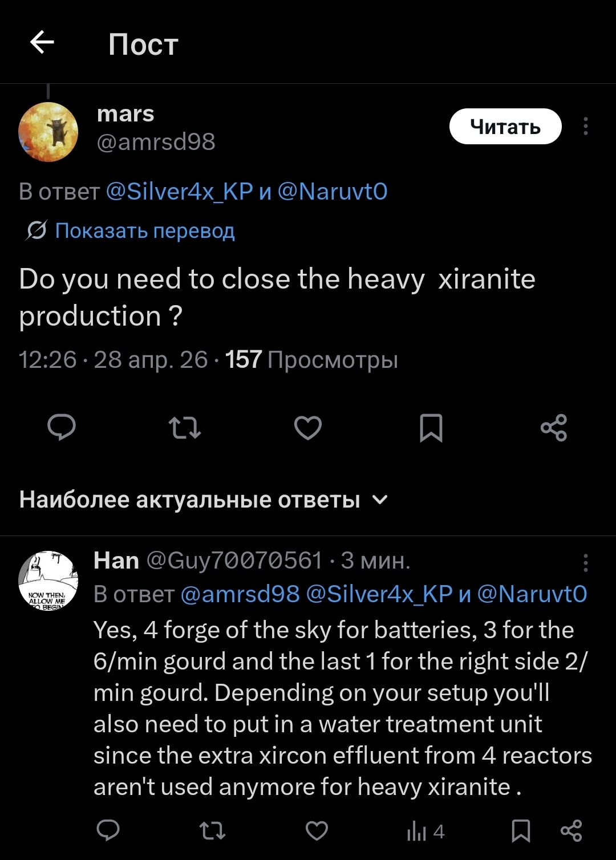Viewport: 616px width, 860px height.
Task: Share mars's post
Action: [554, 428]
